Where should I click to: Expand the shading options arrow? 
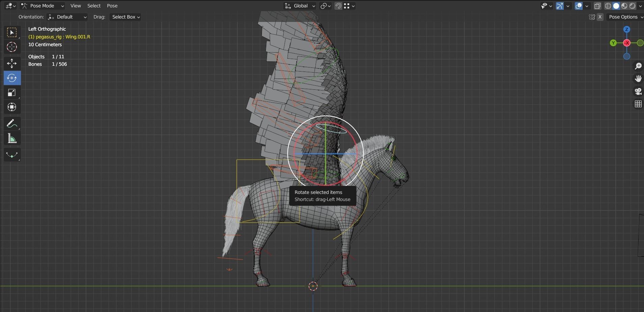click(x=640, y=6)
